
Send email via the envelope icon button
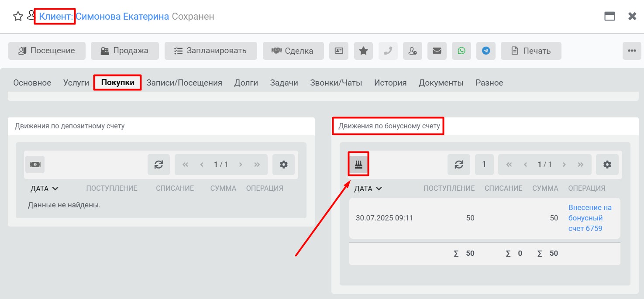[437, 51]
